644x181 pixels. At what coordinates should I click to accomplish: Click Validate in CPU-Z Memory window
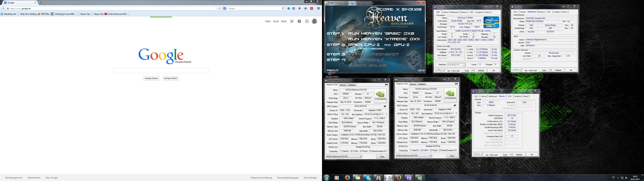tap(519, 155)
